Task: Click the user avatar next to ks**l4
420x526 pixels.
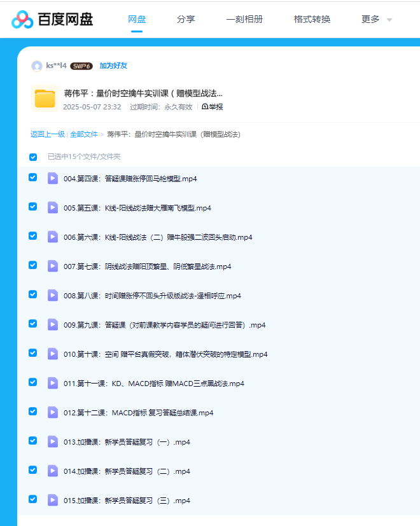Action: [37, 66]
